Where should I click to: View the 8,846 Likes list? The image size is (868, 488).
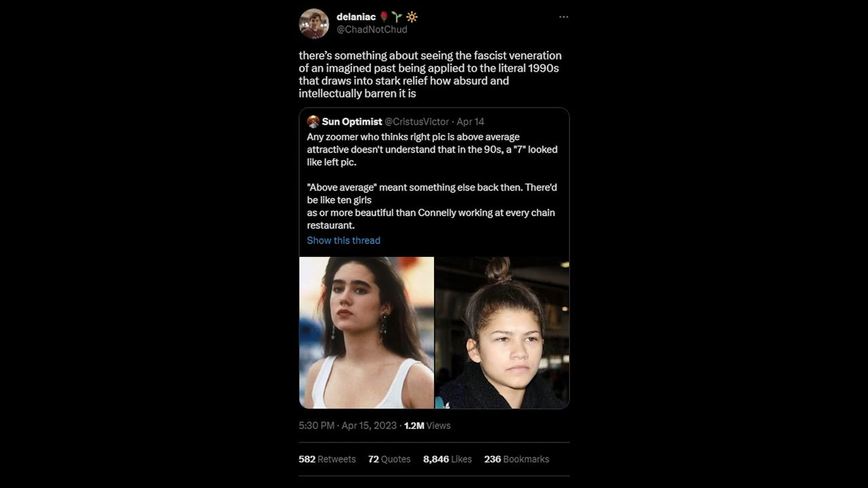click(448, 459)
